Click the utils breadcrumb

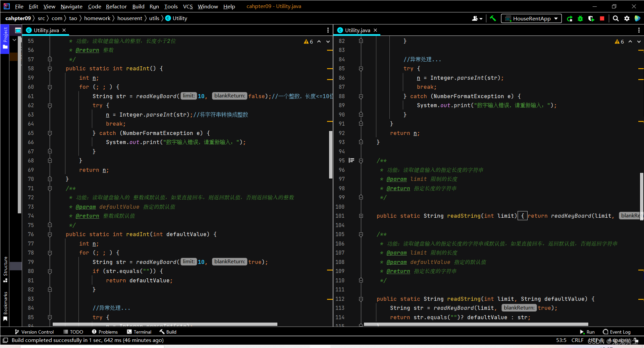pyautogui.click(x=154, y=18)
